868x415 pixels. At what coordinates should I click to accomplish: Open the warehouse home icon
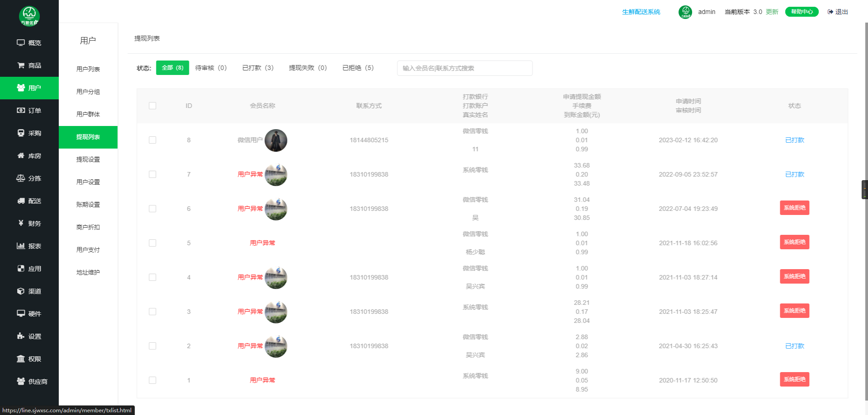[x=21, y=156]
